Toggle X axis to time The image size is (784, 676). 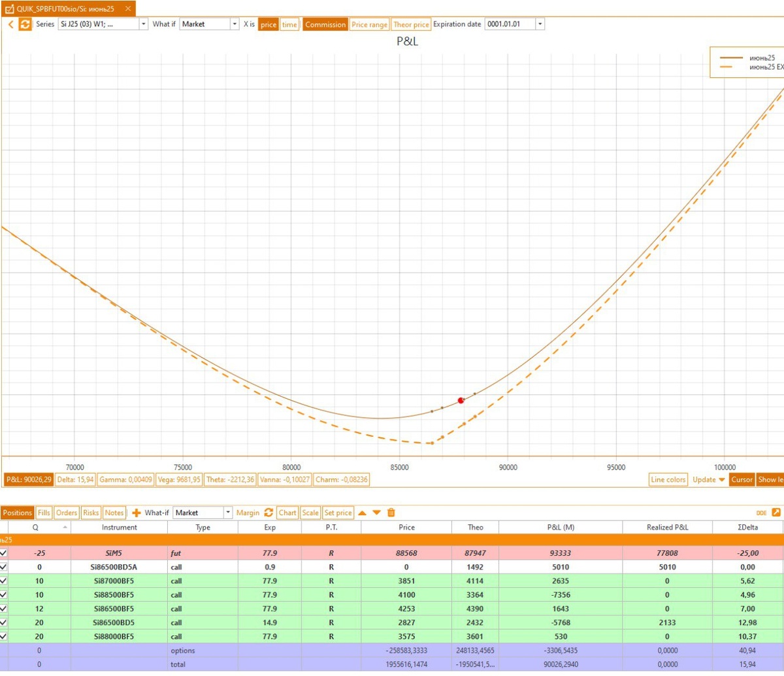289,24
